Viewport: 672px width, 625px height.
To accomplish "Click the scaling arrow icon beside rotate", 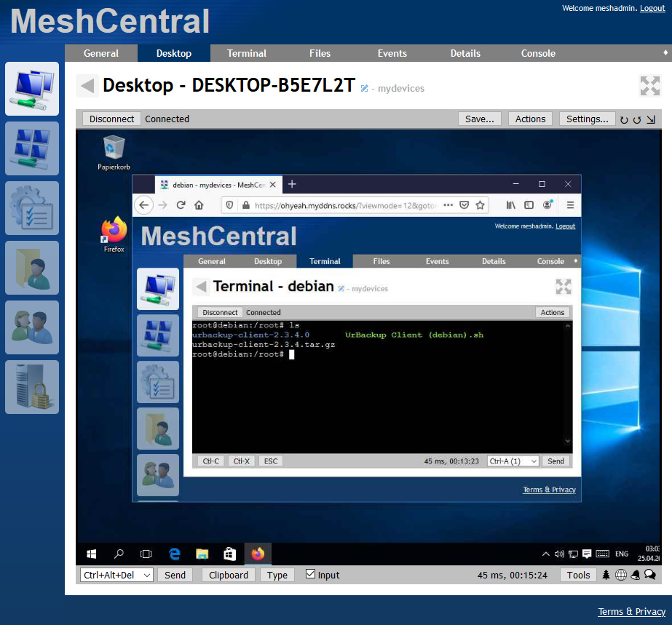I will point(651,120).
